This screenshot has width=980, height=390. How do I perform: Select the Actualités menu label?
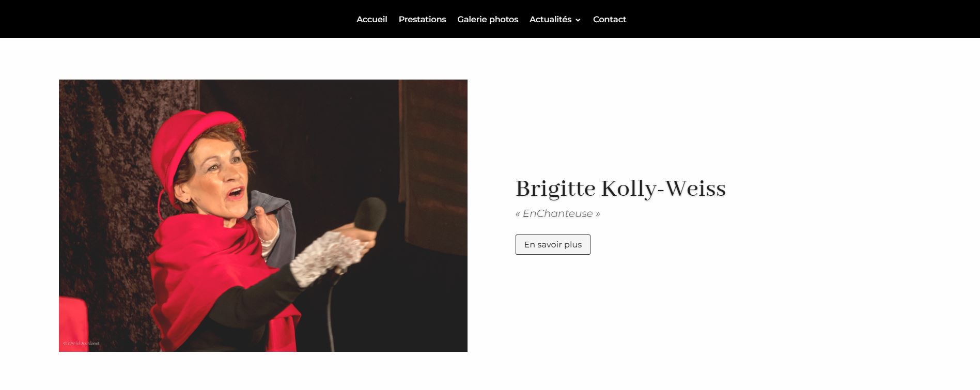(550, 19)
